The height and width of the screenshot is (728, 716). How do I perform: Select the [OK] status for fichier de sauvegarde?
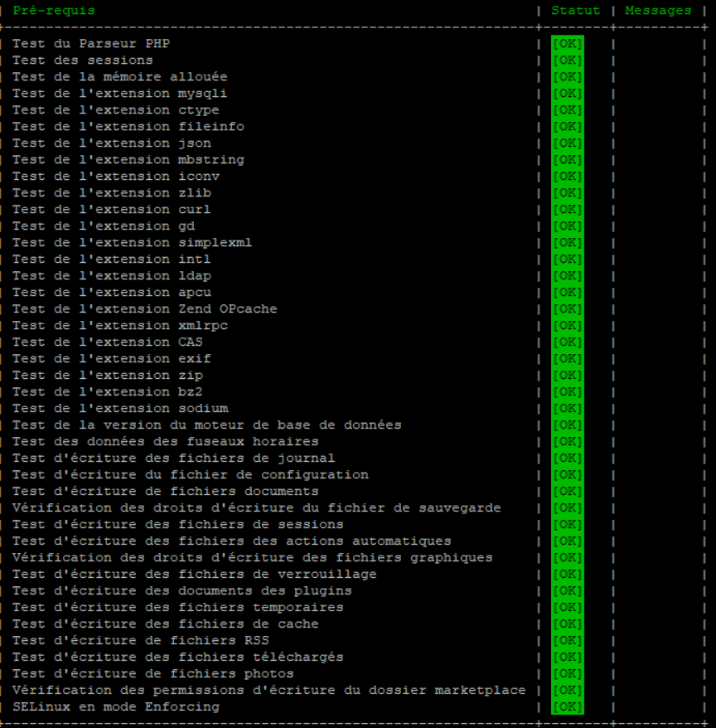(x=568, y=508)
